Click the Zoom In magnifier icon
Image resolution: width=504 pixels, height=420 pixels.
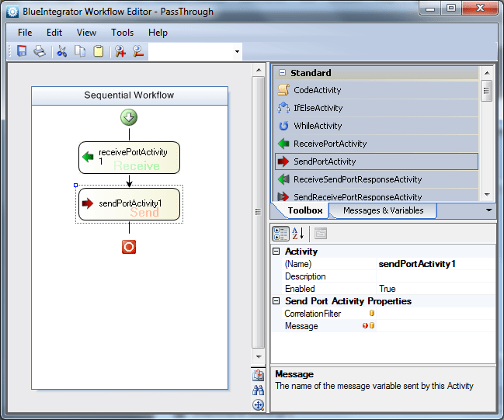pyautogui.click(x=120, y=51)
